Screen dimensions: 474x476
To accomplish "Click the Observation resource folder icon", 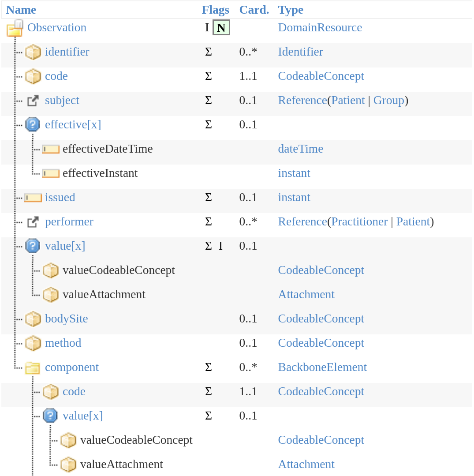I will (x=15, y=28).
